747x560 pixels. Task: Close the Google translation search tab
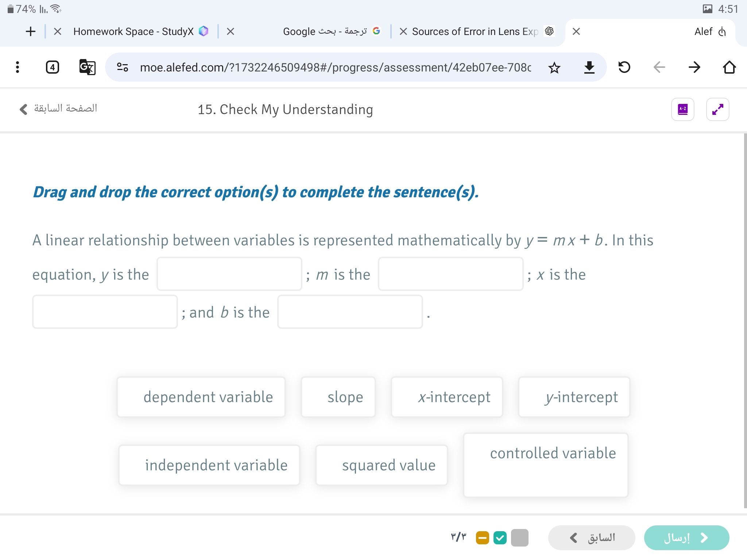[x=230, y=31]
